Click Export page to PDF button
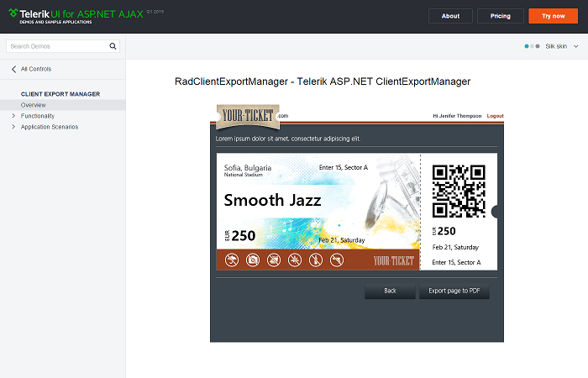The image size is (588, 378). tap(454, 291)
